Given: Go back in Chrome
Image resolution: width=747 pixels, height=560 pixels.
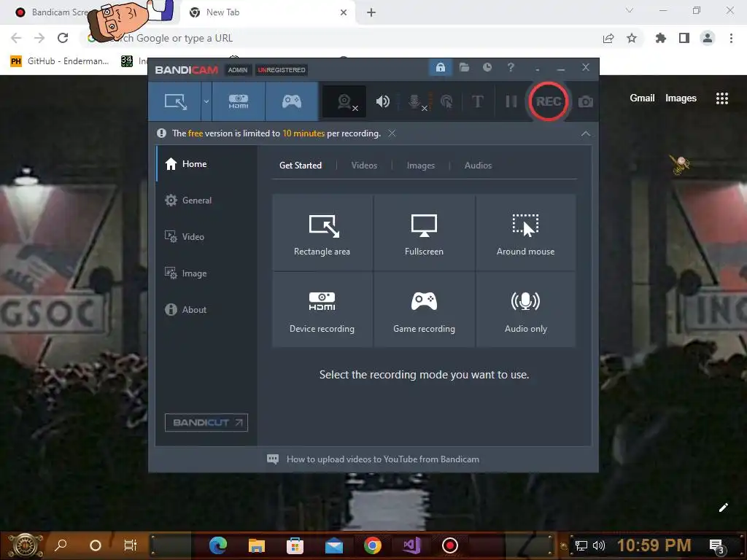Looking at the screenshot, I should coord(16,38).
